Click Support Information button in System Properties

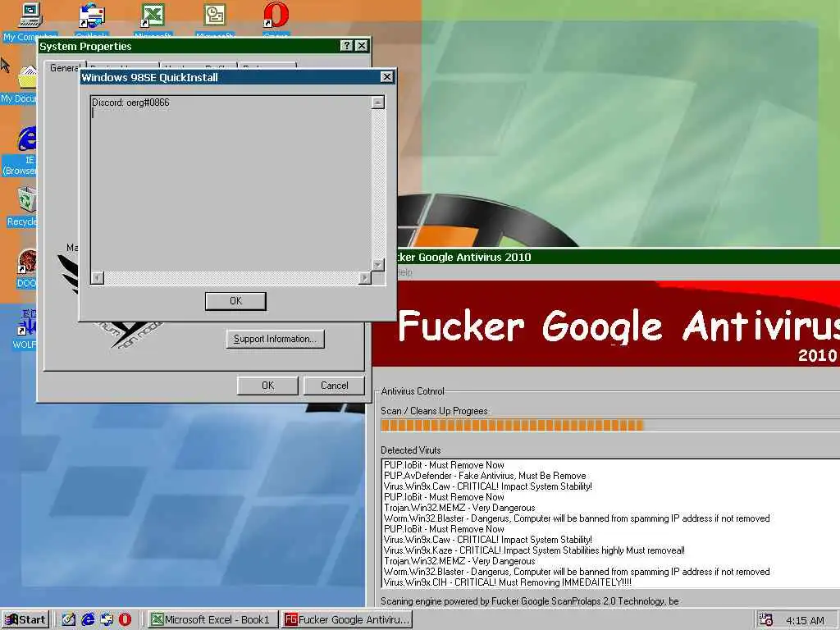[x=276, y=339]
